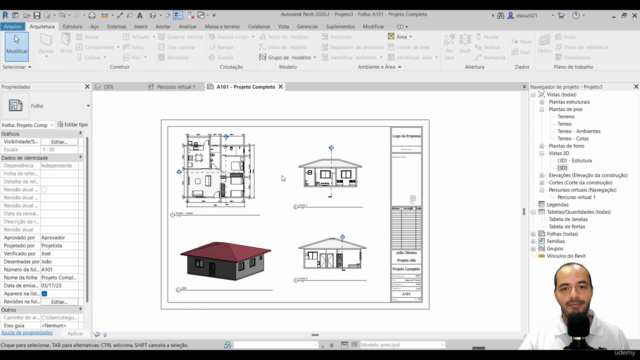
Task: Click the Undo icon in quick access toolbar
Action: [62, 16]
